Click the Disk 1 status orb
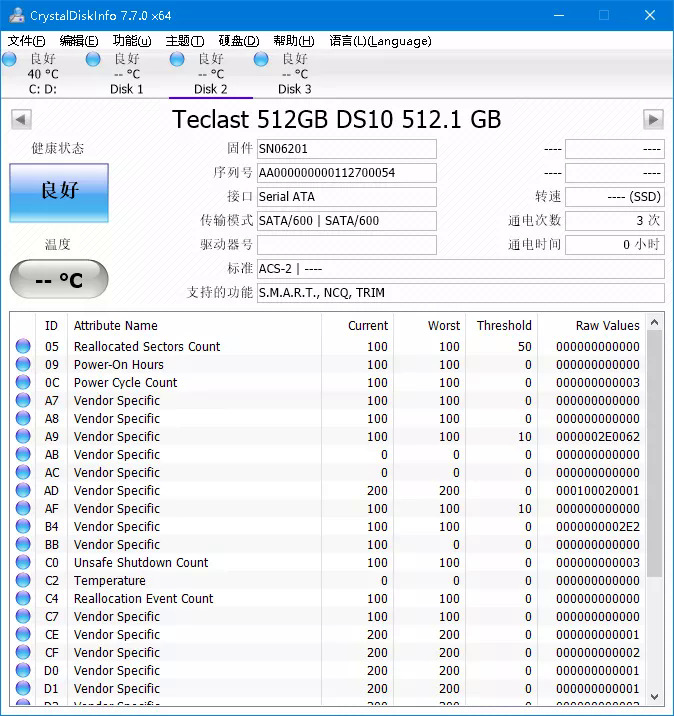This screenshot has height=716, width=674. click(x=93, y=60)
